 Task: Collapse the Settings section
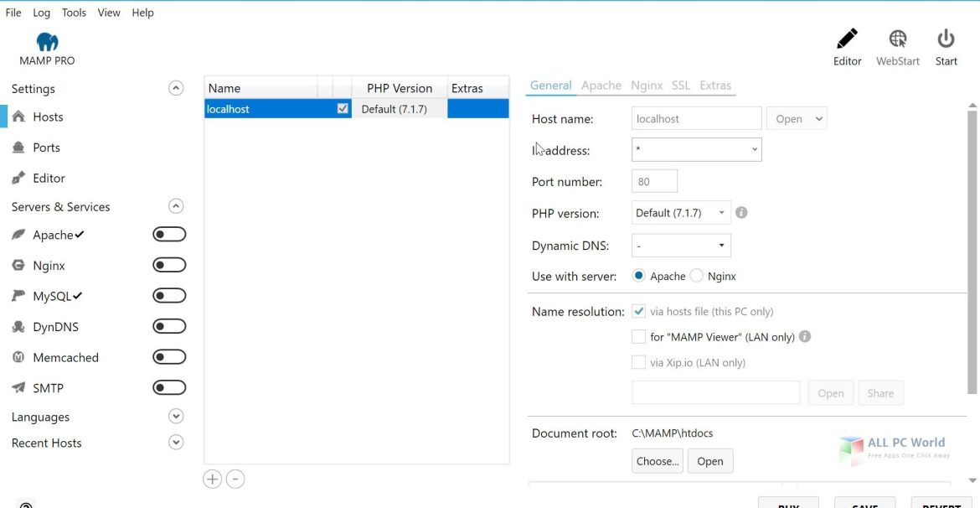(x=176, y=88)
